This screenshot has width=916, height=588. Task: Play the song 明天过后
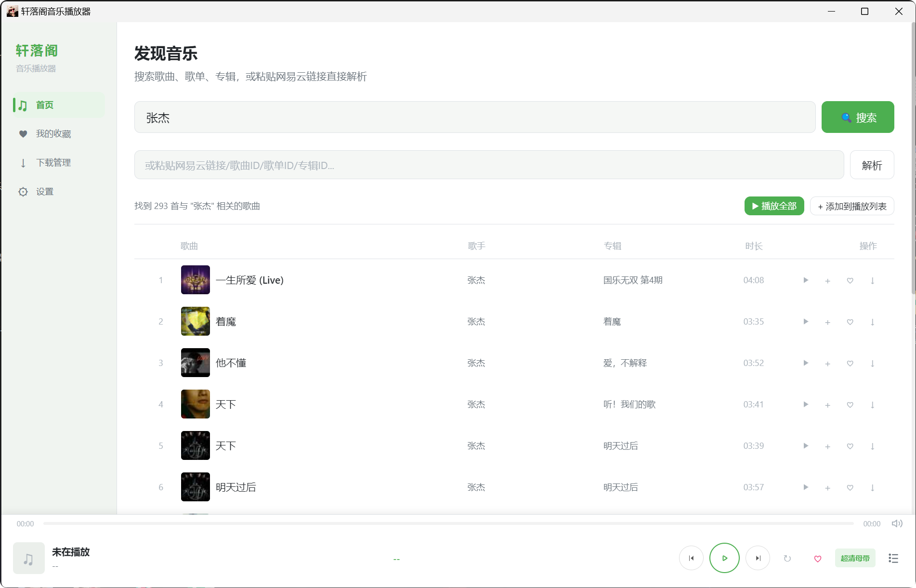(x=805, y=487)
